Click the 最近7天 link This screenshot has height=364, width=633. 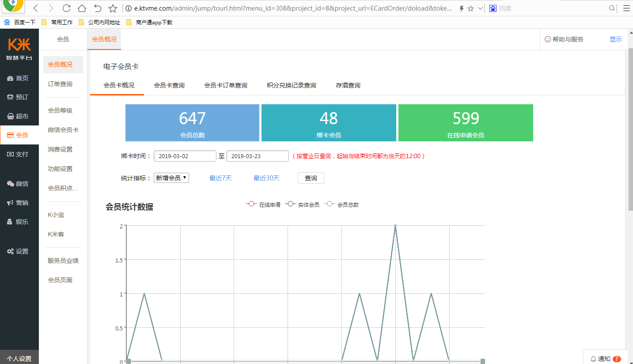tap(220, 178)
